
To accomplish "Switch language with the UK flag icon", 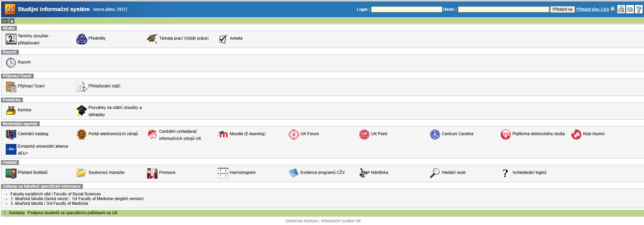I will (630, 9).
